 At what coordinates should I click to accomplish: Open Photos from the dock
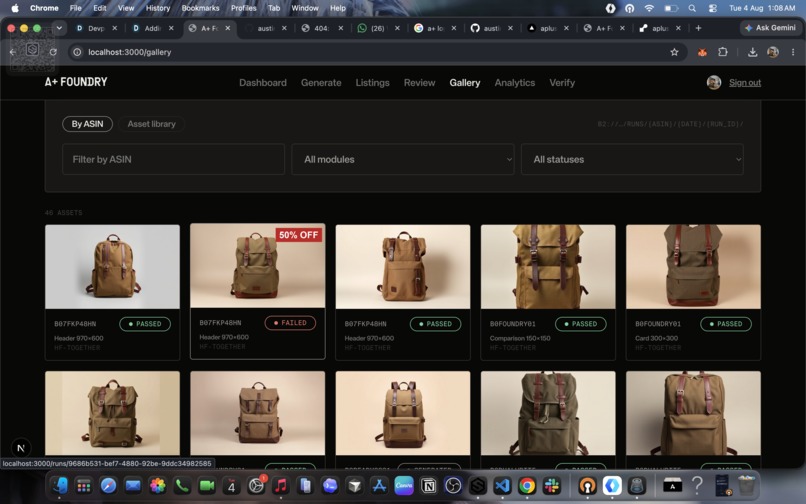coord(158,485)
